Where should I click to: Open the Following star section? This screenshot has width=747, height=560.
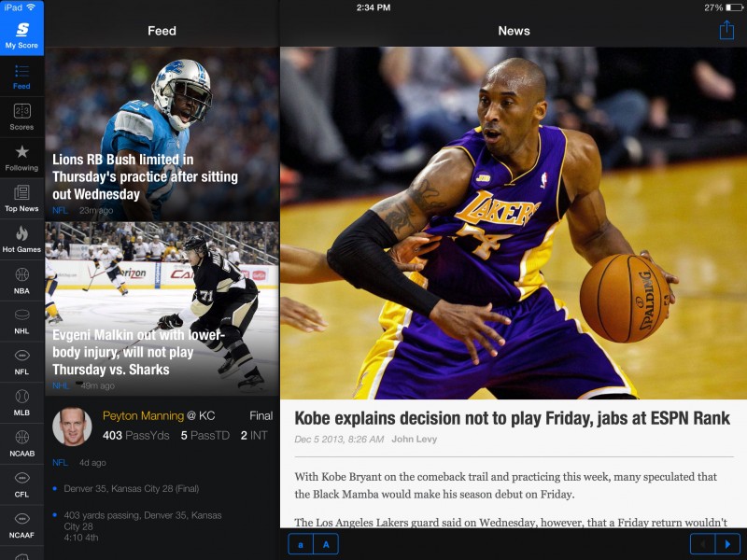pyautogui.click(x=21, y=158)
